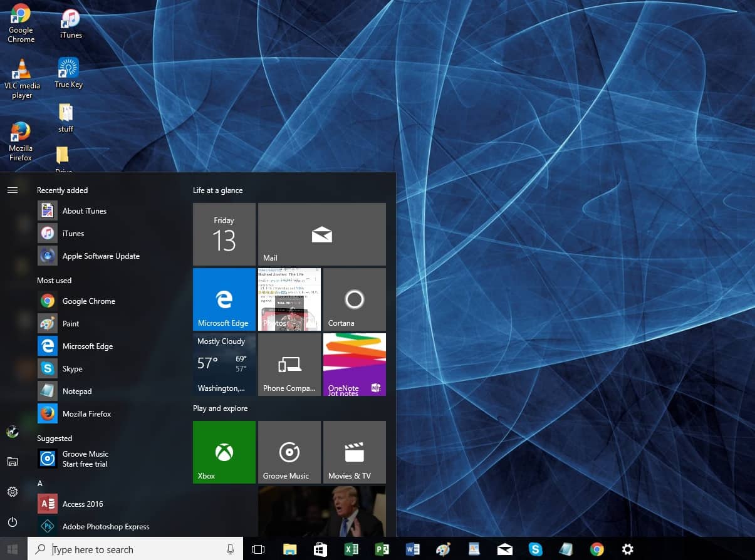Open the Calendar tile showing Friday 13
Viewport: 755px width, 560px height.
tap(224, 234)
